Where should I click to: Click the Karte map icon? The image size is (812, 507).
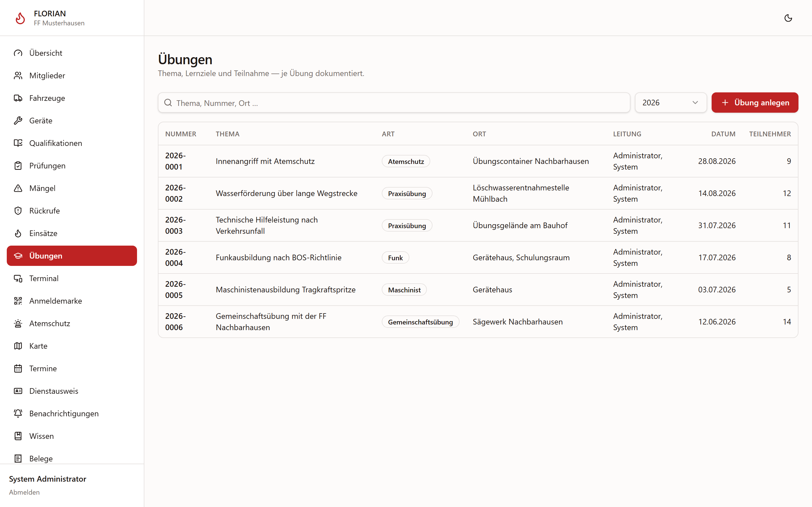tap(18, 346)
